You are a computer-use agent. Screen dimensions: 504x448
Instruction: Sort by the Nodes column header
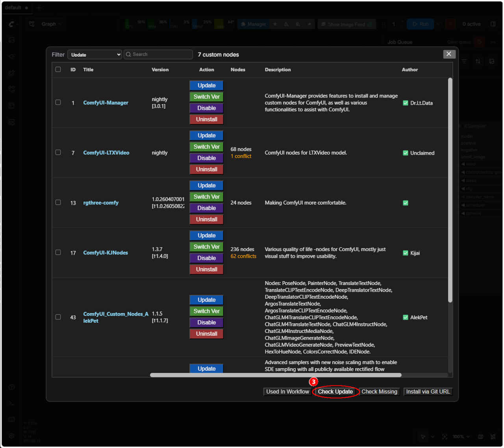click(238, 70)
